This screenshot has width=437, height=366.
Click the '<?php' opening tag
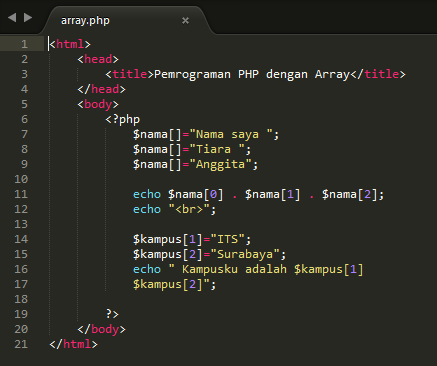pyautogui.click(x=122, y=119)
